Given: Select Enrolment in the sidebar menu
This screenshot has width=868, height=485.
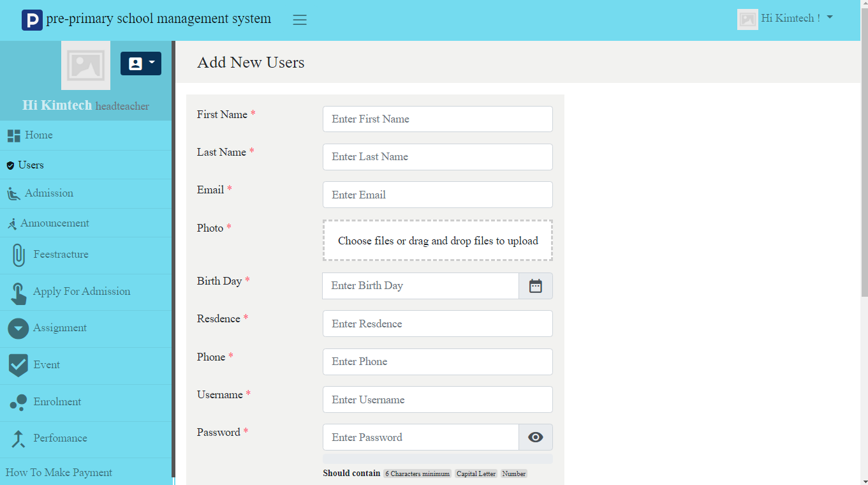Looking at the screenshot, I should (18, 401).
